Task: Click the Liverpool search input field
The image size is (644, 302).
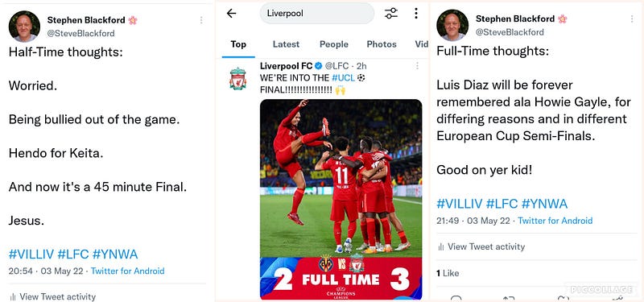Action: coord(317,14)
